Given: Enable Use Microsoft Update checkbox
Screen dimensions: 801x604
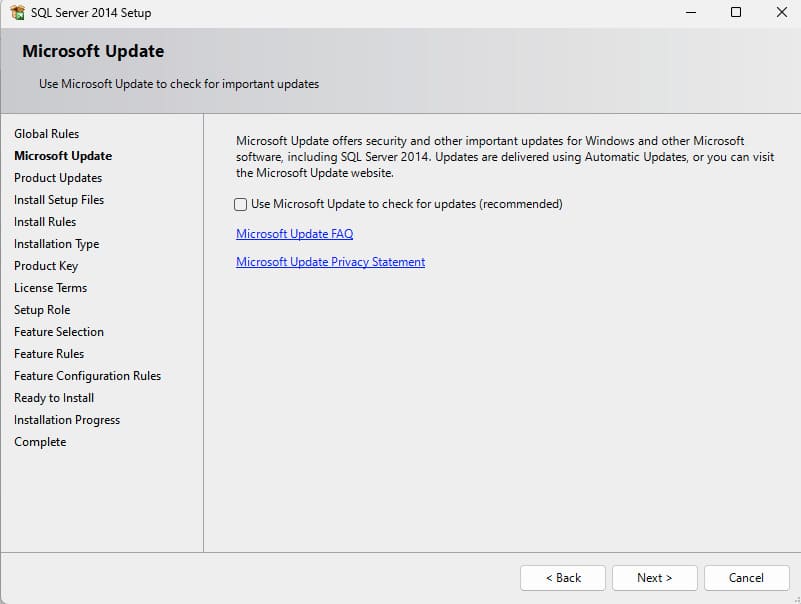Looking at the screenshot, I should 241,204.
